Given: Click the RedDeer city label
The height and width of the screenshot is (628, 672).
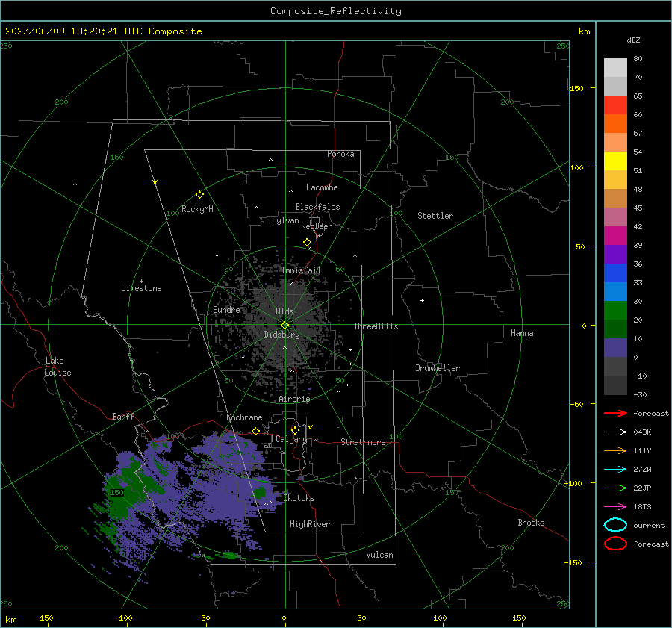Looking at the screenshot, I should pyautogui.click(x=317, y=226).
